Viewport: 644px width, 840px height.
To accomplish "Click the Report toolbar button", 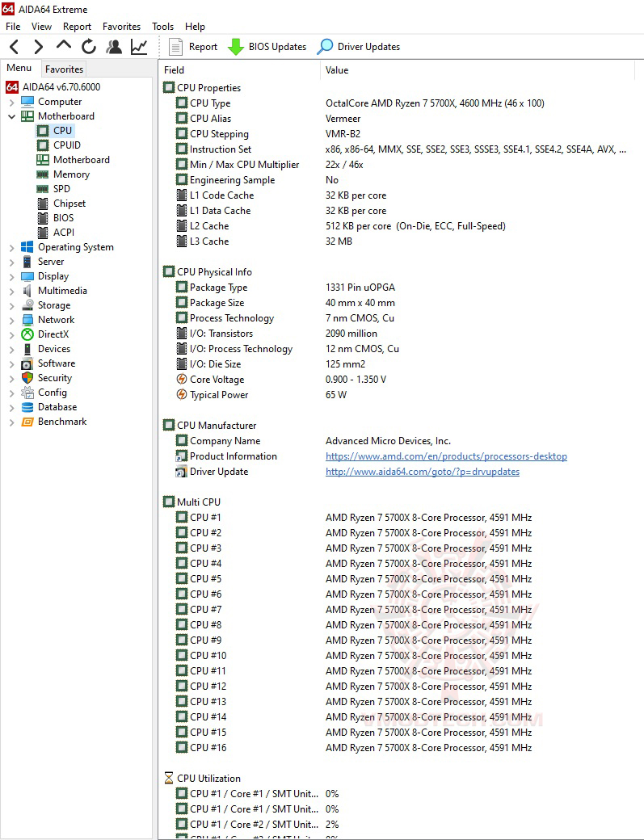I will [193, 47].
